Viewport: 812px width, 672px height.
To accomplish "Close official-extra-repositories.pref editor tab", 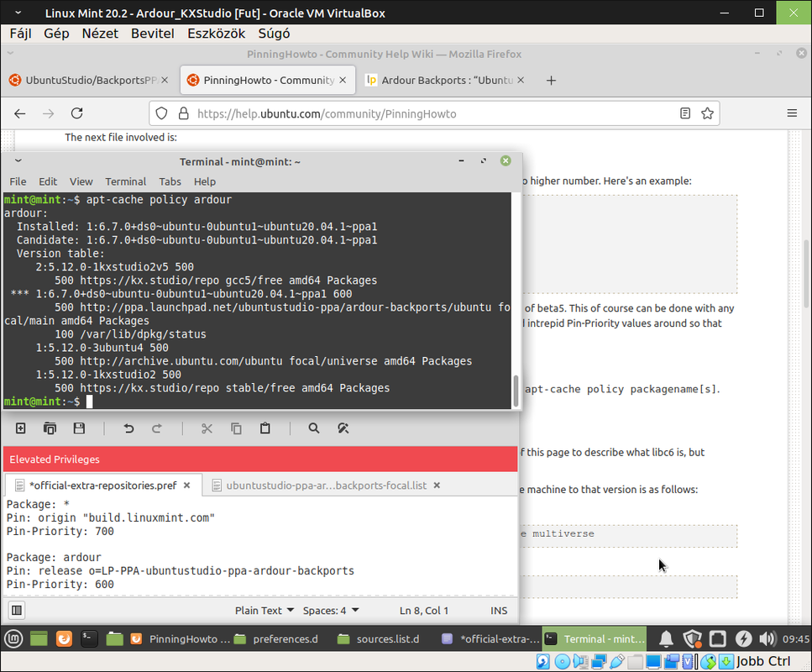I will [x=187, y=486].
